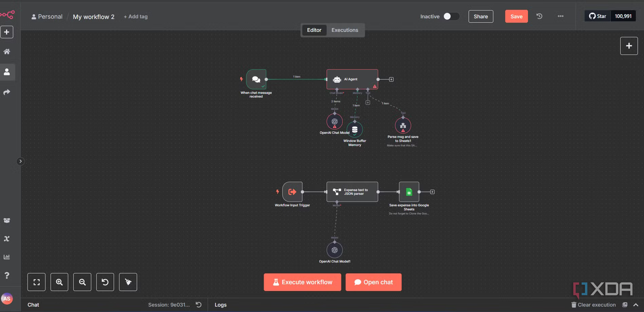The width and height of the screenshot is (644, 312).
Task: Select the top OpenAI Chat Model node
Action: [x=335, y=122]
